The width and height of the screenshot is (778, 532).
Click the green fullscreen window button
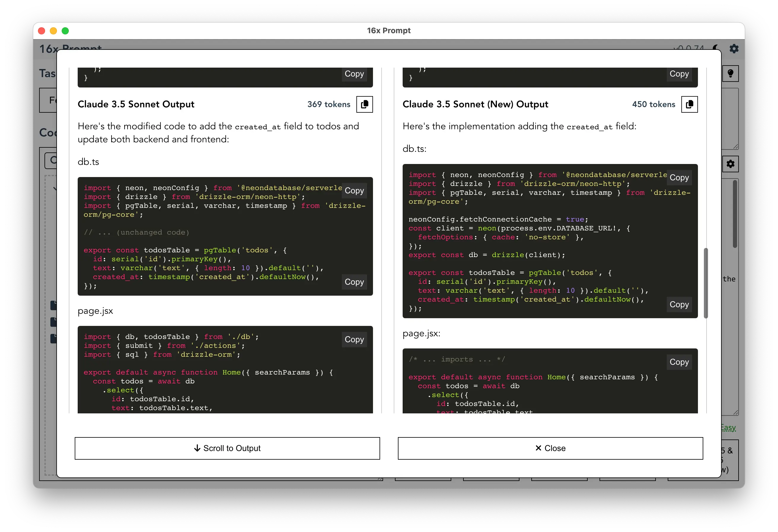(x=65, y=31)
